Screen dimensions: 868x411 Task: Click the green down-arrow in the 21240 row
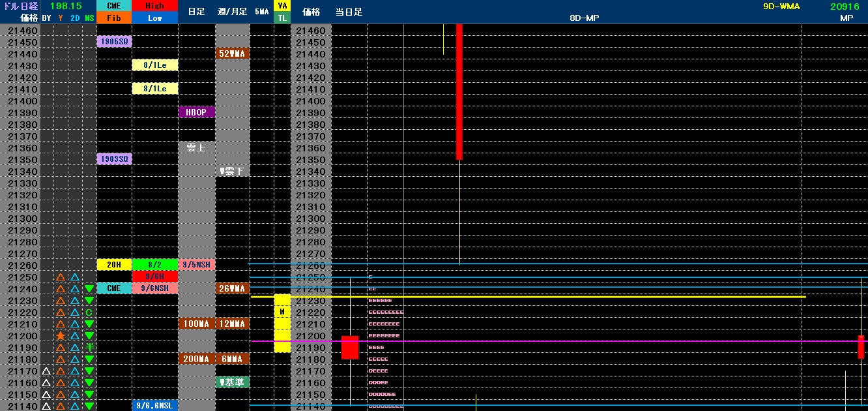[x=89, y=289]
